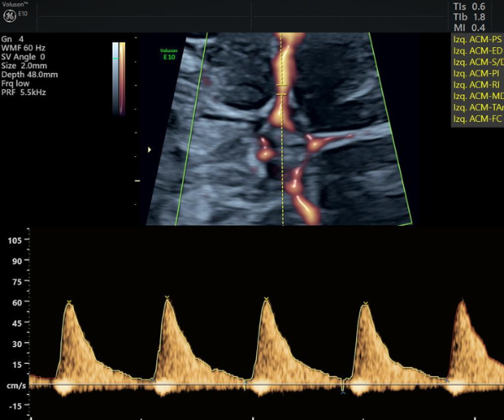Image resolution: width=504 pixels, height=420 pixels.
Task: Select the 'Izq. ACM-RI' measurement
Action: point(476,85)
